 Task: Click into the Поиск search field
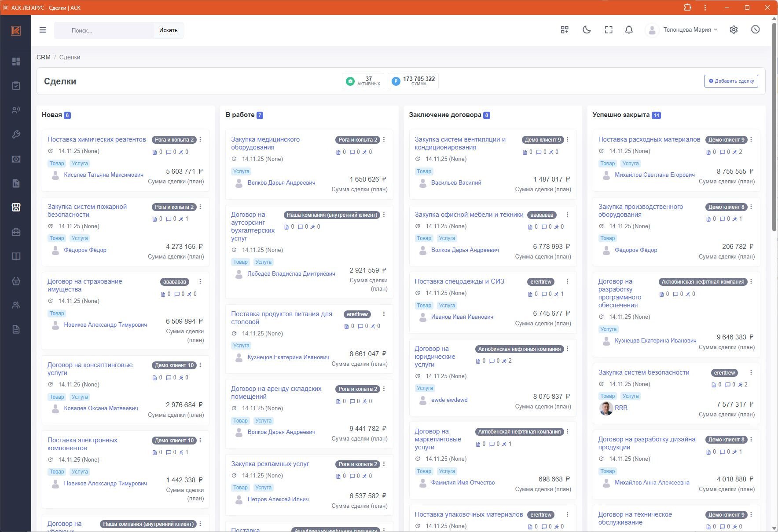pos(106,30)
